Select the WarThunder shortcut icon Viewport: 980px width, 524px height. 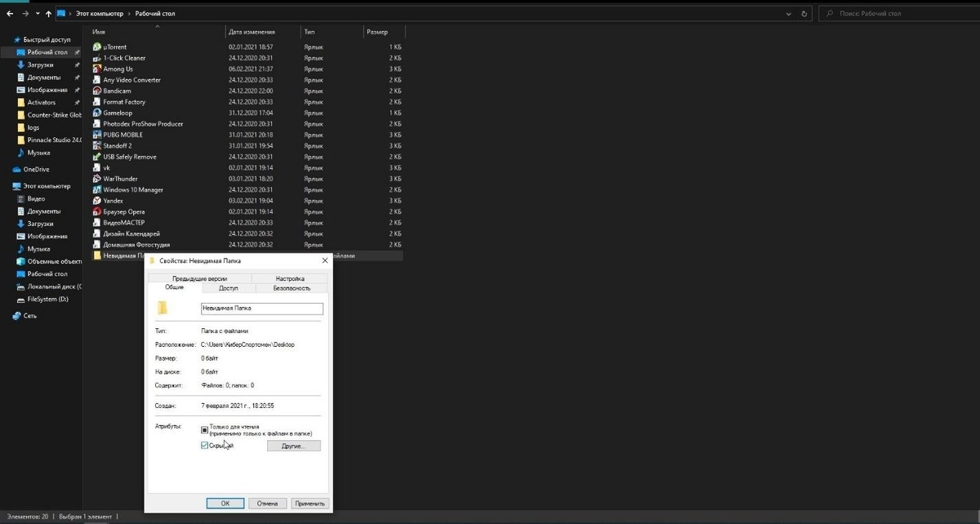coord(97,179)
